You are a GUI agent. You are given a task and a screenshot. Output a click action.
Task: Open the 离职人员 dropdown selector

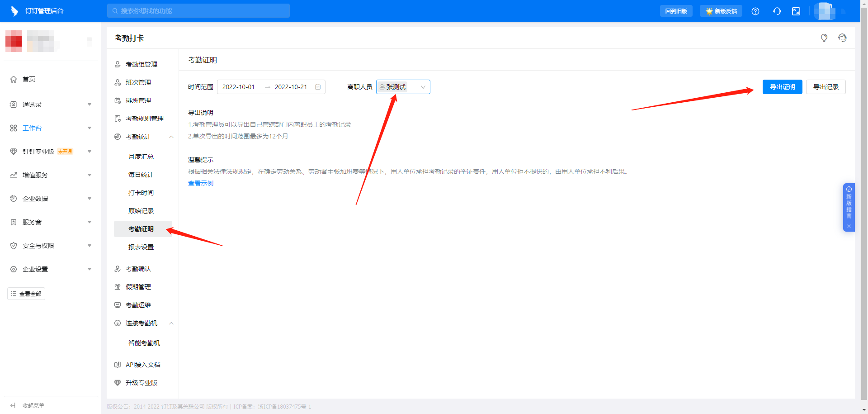[x=403, y=87]
